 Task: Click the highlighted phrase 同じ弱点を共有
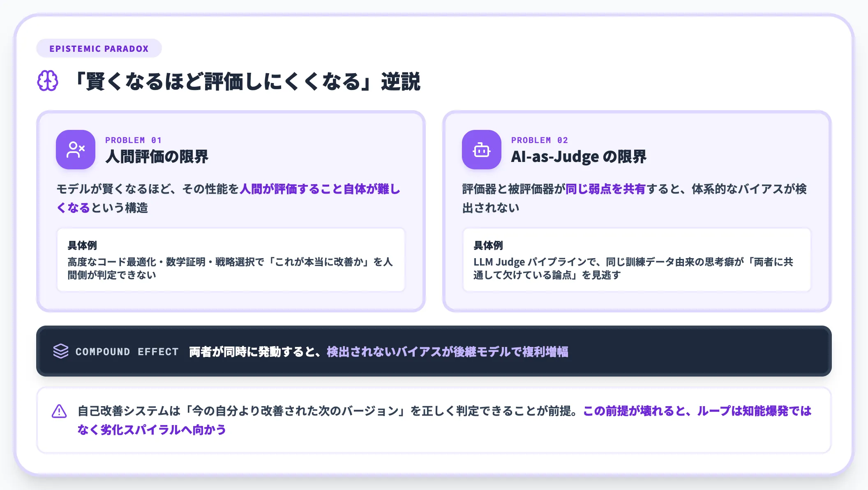(x=606, y=189)
